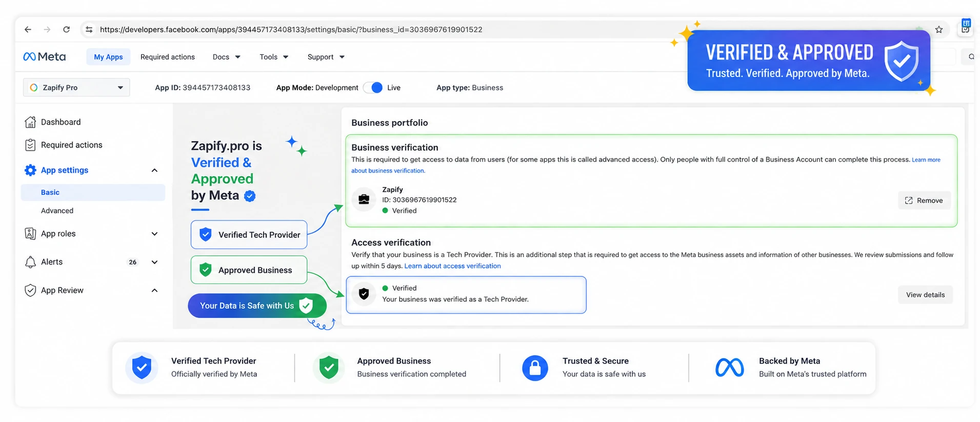
Task: Click the search icon in Meta header
Action: coord(971,57)
